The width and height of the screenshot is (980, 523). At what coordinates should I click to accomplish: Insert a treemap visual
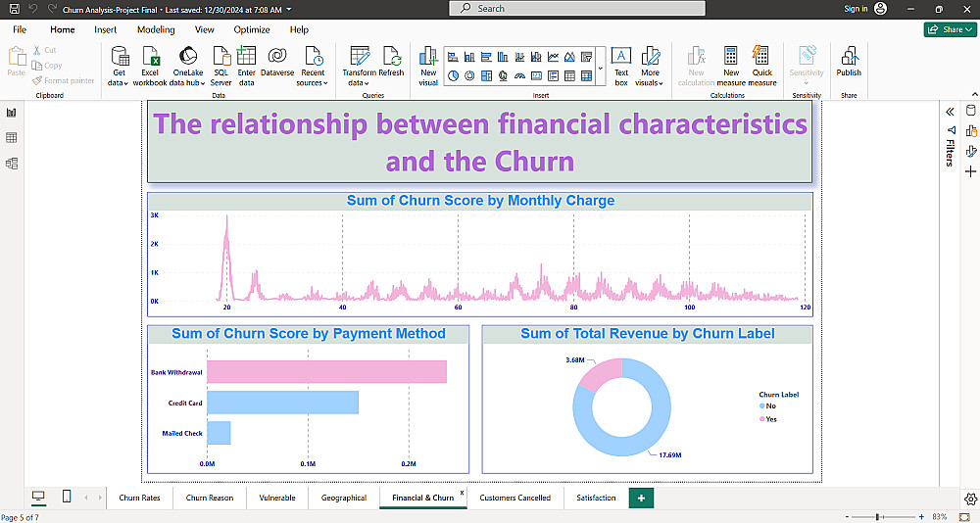click(x=486, y=75)
